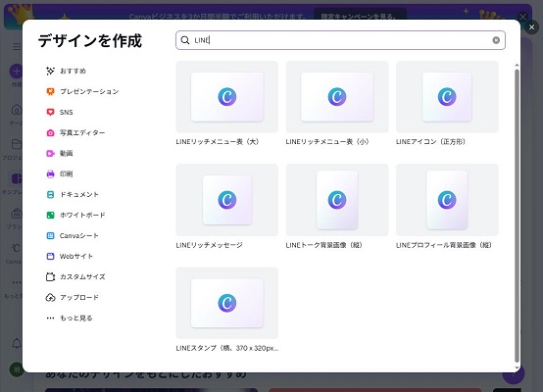
Task: Open LINEアイコン（正方形） thumbnail
Action: (447, 97)
